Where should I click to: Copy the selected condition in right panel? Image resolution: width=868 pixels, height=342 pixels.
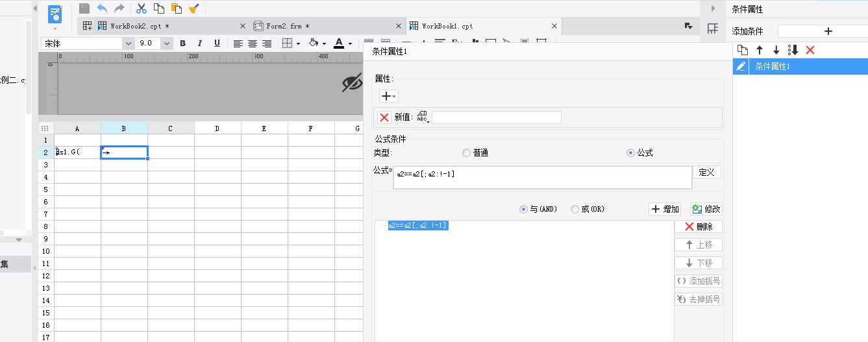pos(743,50)
